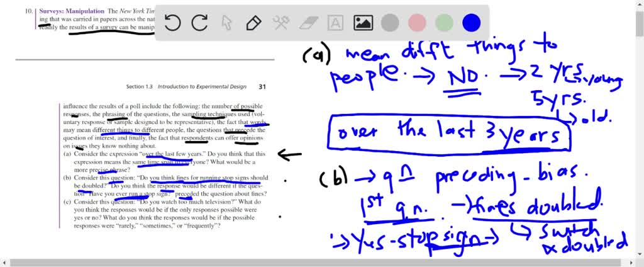Pick the green ink color
This screenshot has width=644, height=267.
(444, 23)
